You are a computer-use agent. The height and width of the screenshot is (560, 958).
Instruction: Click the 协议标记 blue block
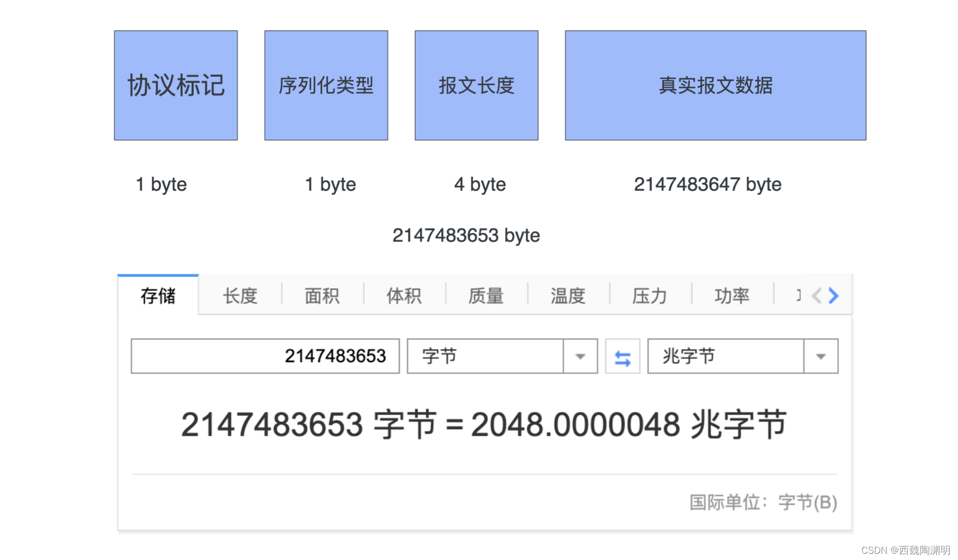tap(175, 85)
